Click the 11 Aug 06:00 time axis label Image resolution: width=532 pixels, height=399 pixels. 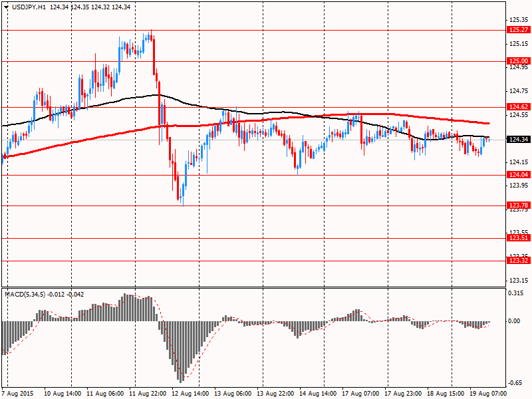(x=105, y=394)
